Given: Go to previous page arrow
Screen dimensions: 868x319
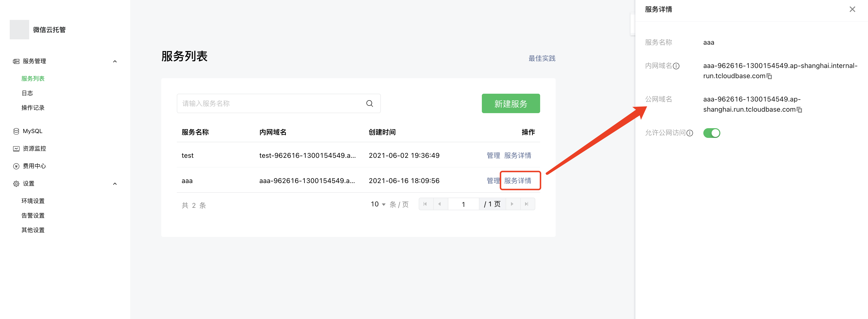Looking at the screenshot, I should [439, 204].
